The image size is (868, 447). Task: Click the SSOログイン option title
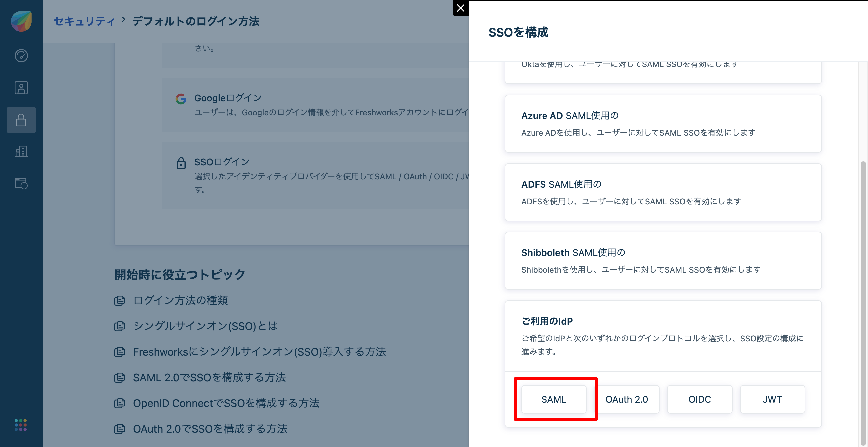click(x=222, y=162)
